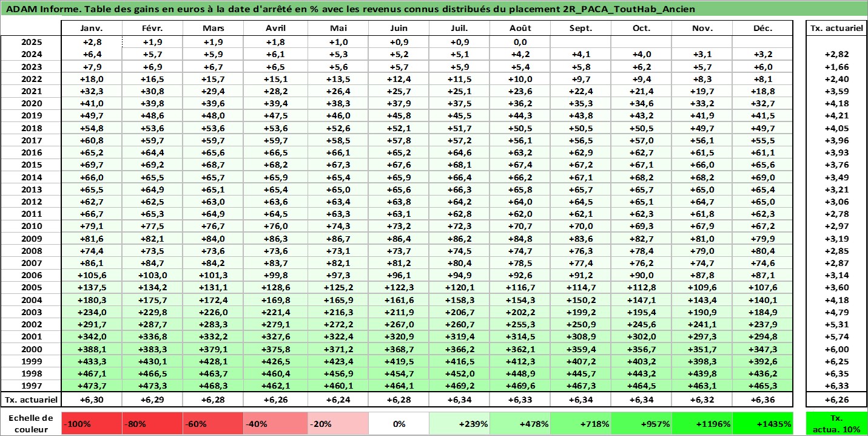Viewport: 868px width, 436px height.
Task: Select the +72,3 cell for Juil. 2010
Action: coord(459,227)
